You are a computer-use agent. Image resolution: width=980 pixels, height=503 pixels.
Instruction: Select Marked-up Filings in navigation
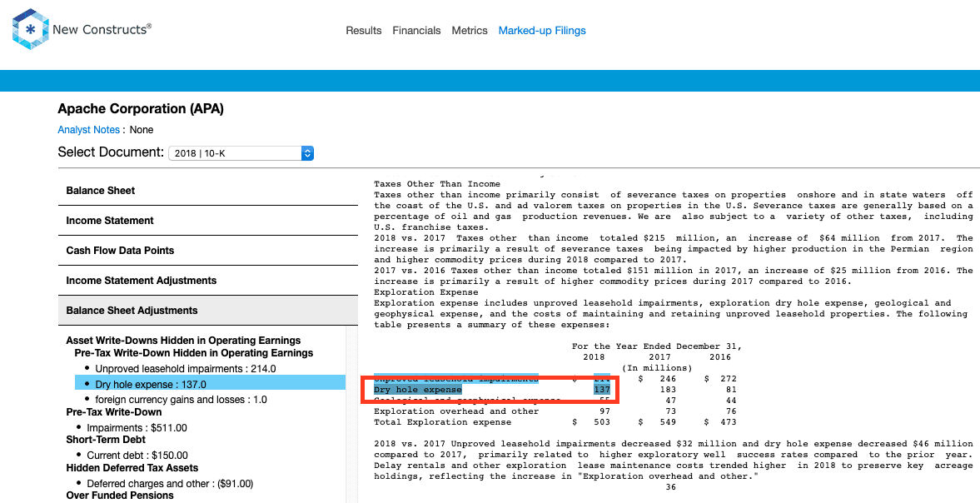542,31
